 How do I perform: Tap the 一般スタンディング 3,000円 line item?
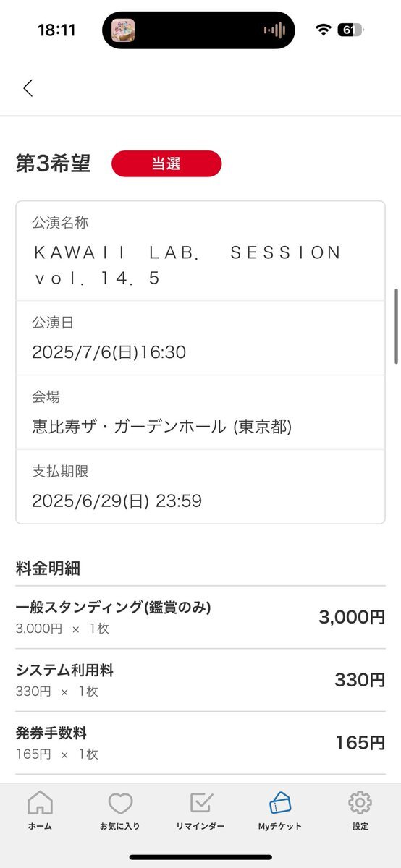click(x=200, y=617)
